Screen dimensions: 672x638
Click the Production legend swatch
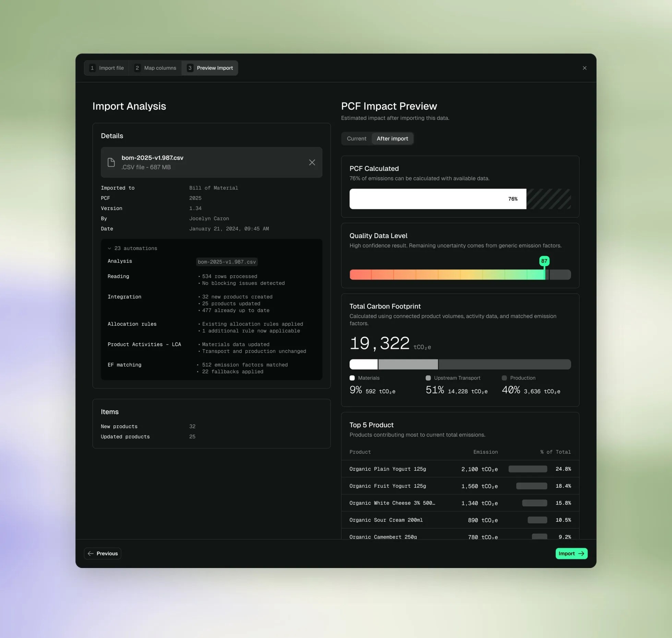[x=504, y=378]
